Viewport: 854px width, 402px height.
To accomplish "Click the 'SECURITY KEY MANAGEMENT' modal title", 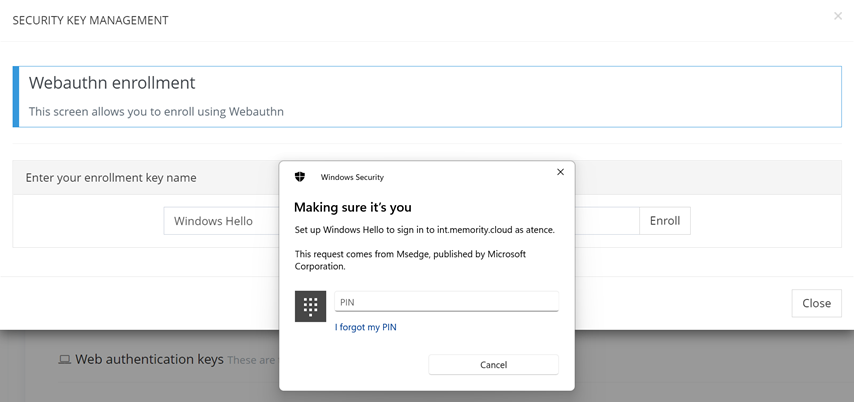I will (x=90, y=20).
